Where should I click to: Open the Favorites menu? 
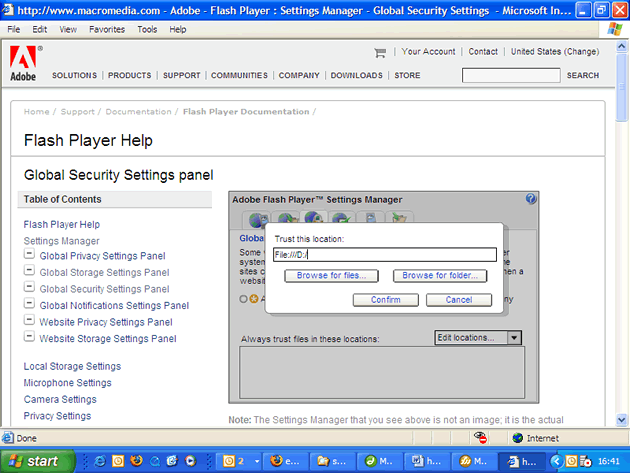(107, 29)
